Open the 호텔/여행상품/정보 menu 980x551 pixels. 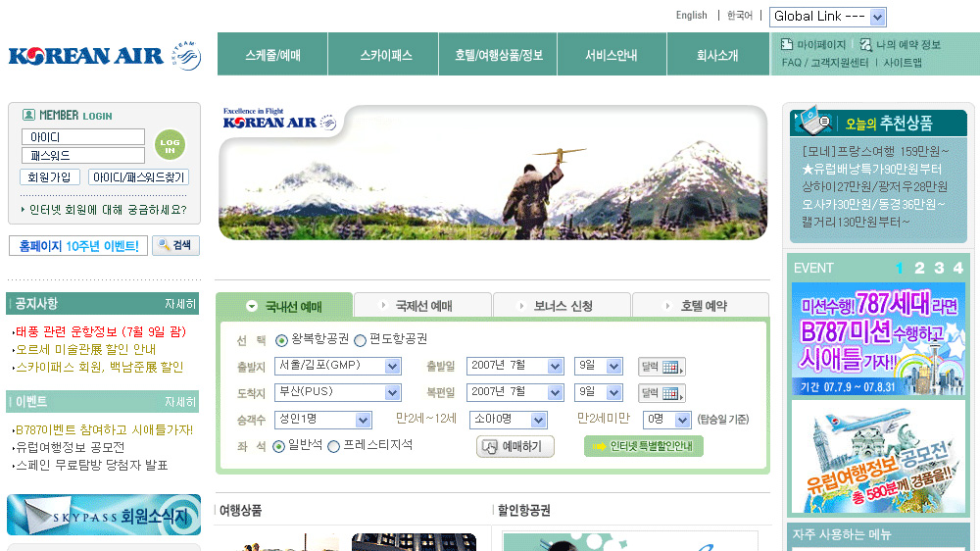(498, 54)
